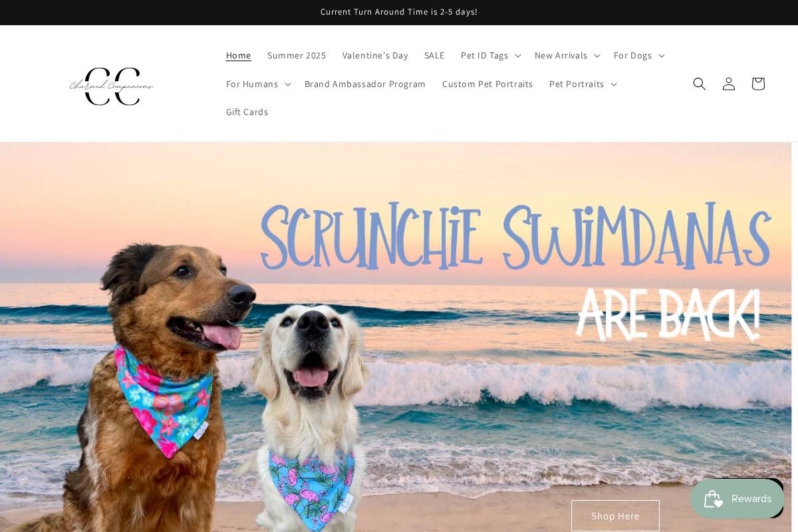Click the Shop Here banner button
This screenshot has height=532, width=798.
[x=615, y=515]
